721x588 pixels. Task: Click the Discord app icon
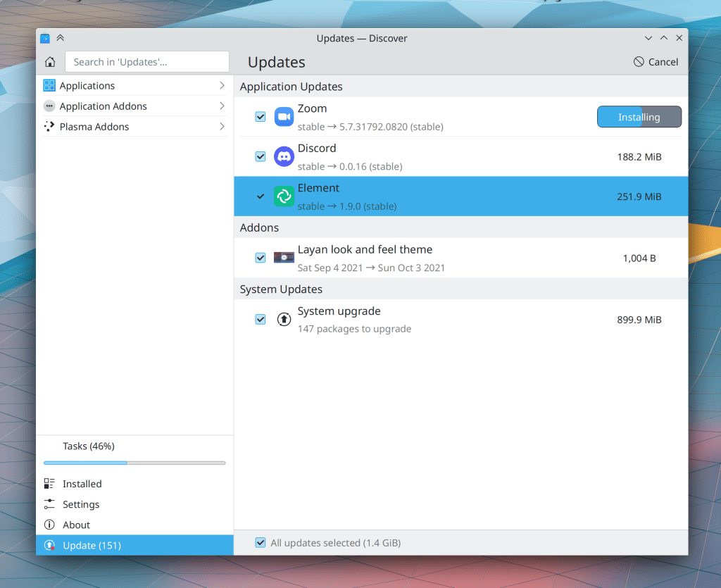coord(284,156)
